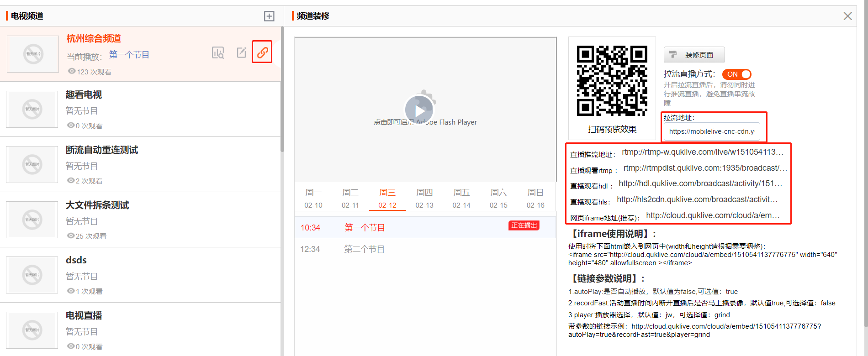Image resolution: width=868 pixels, height=356 pixels.
Task: Open link icon for 杭州综合频道
Action: (x=262, y=52)
